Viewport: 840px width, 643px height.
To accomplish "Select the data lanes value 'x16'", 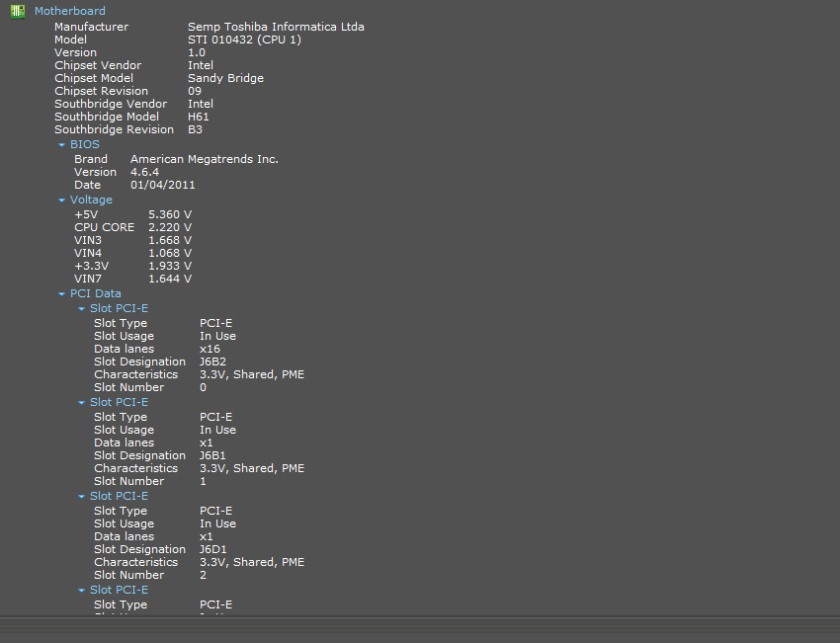I will [x=210, y=349].
